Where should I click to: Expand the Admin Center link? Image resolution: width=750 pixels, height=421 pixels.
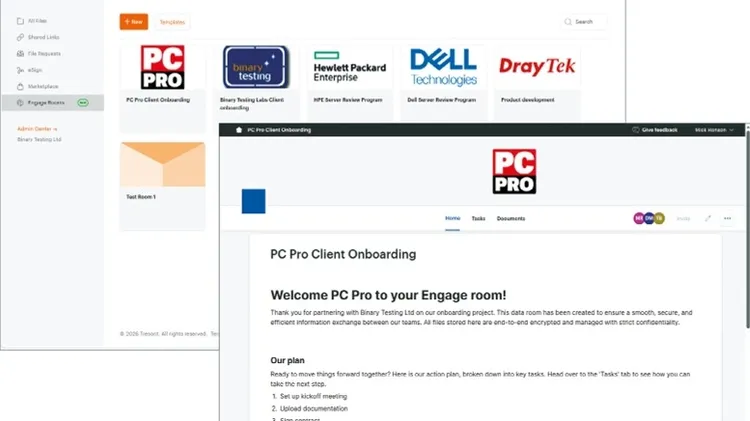[x=37, y=129]
